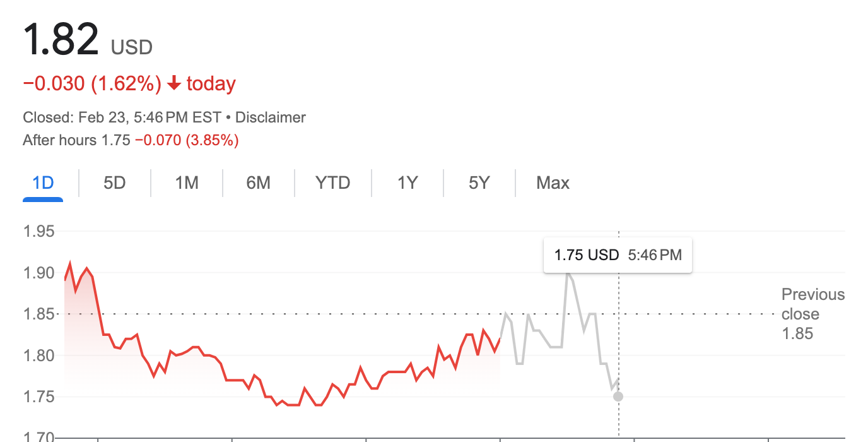
Task: Click the gray 5:46 PM data point dot
Action: click(x=618, y=397)
